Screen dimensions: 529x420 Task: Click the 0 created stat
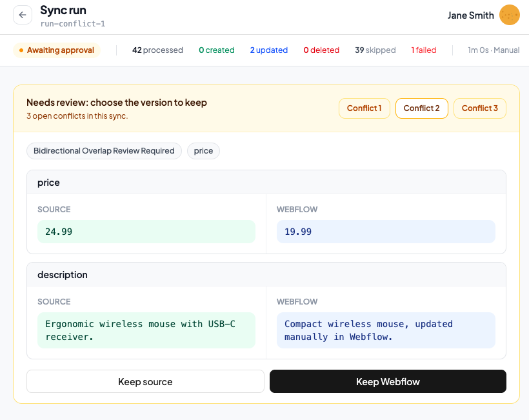[217, 50]
